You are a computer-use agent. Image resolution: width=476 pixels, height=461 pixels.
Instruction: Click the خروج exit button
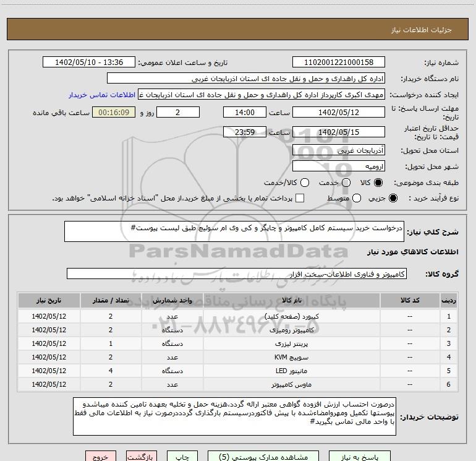[101, 457]
